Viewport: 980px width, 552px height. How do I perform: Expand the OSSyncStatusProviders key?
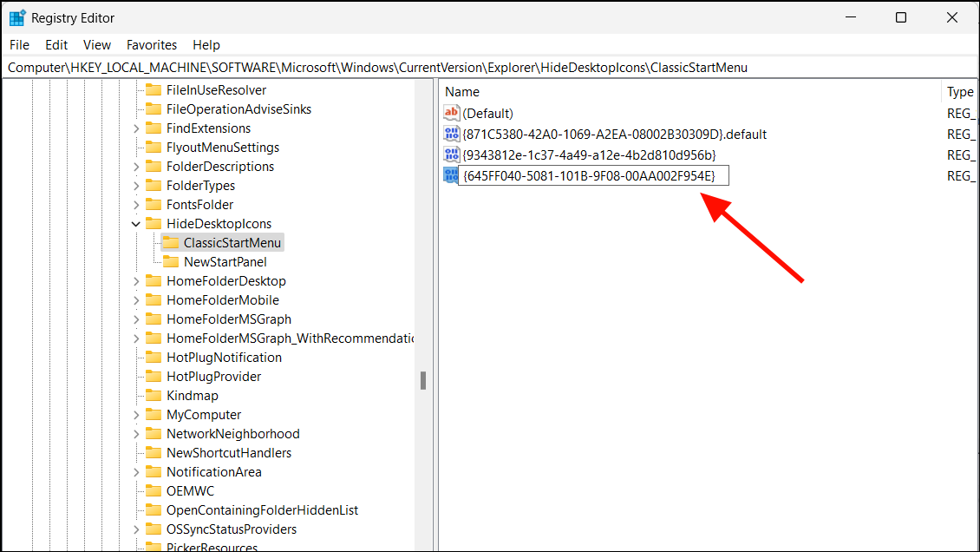(x=136, y=529)
